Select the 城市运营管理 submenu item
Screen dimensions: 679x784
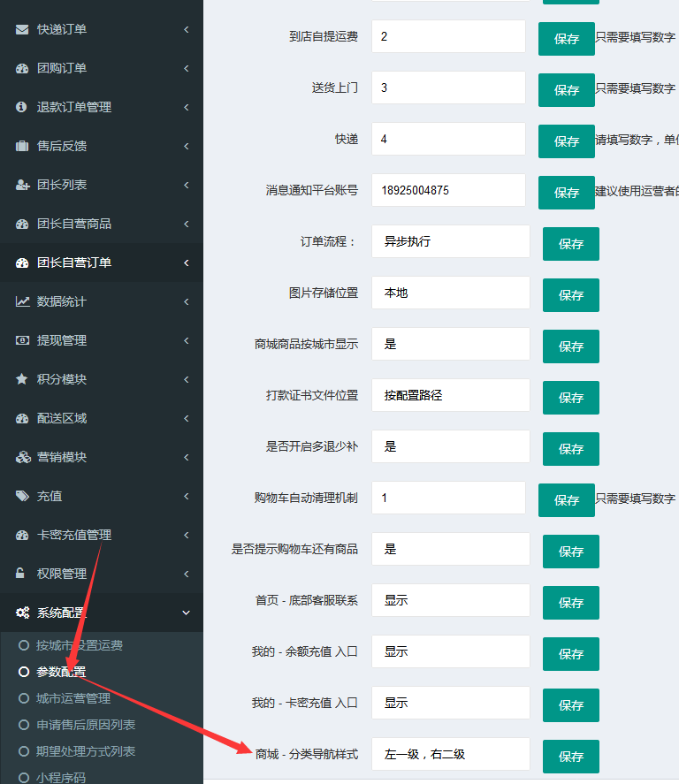pyautogui.click(x=72, y=698)
